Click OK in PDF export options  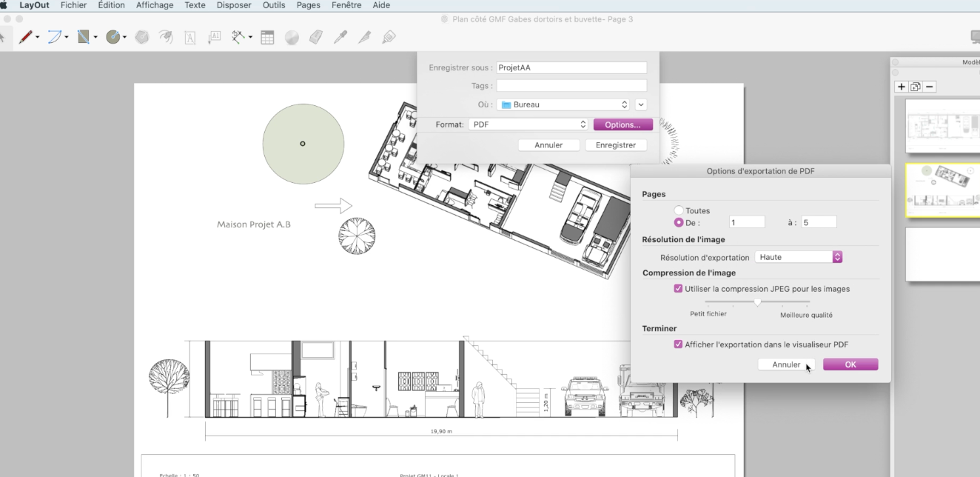[x=850, y=364]
